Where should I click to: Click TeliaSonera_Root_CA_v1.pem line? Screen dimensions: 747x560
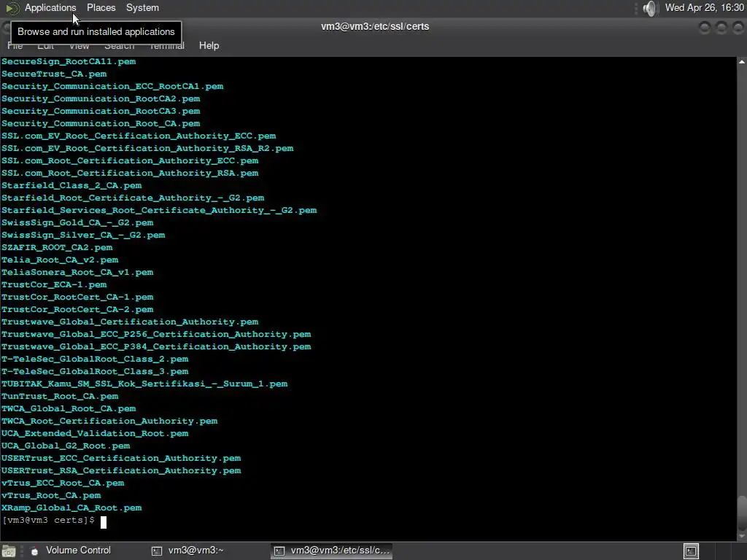[x=77, y=272]
